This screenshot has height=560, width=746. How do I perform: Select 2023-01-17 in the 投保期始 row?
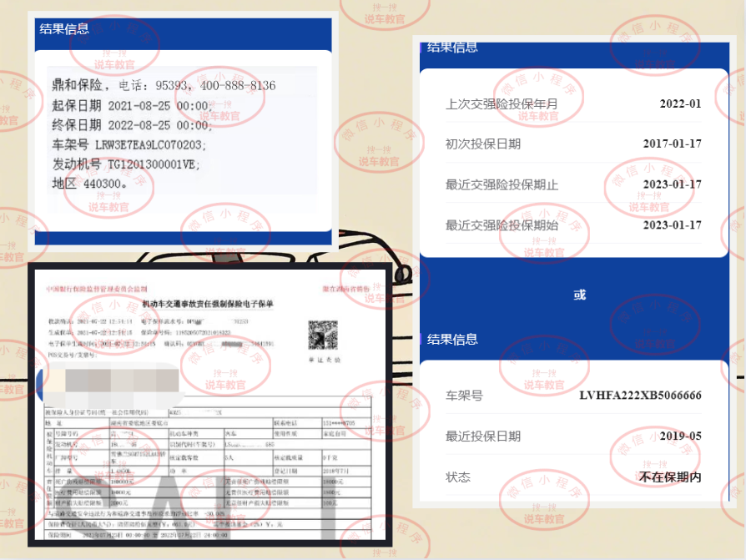tap(673, 225)
